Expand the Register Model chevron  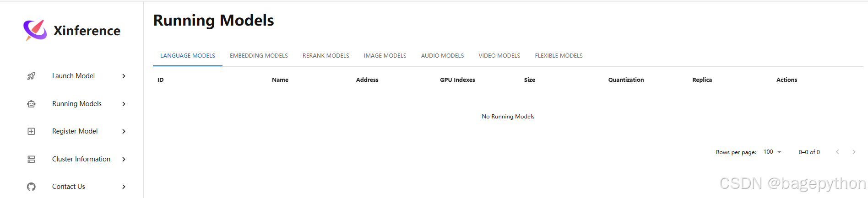(124, 131)
